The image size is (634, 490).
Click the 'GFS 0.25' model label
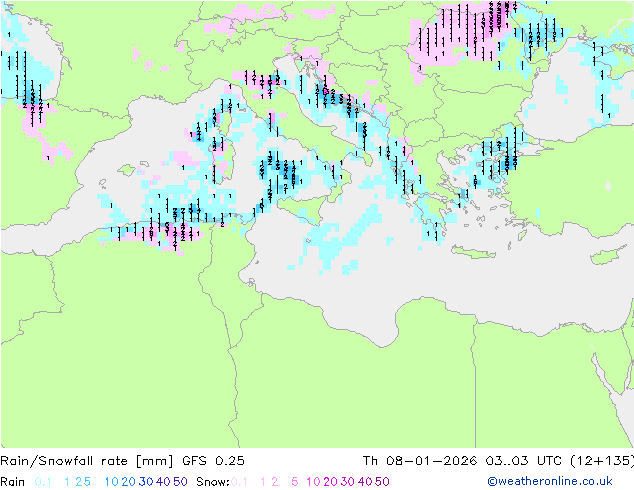point(213,461)
